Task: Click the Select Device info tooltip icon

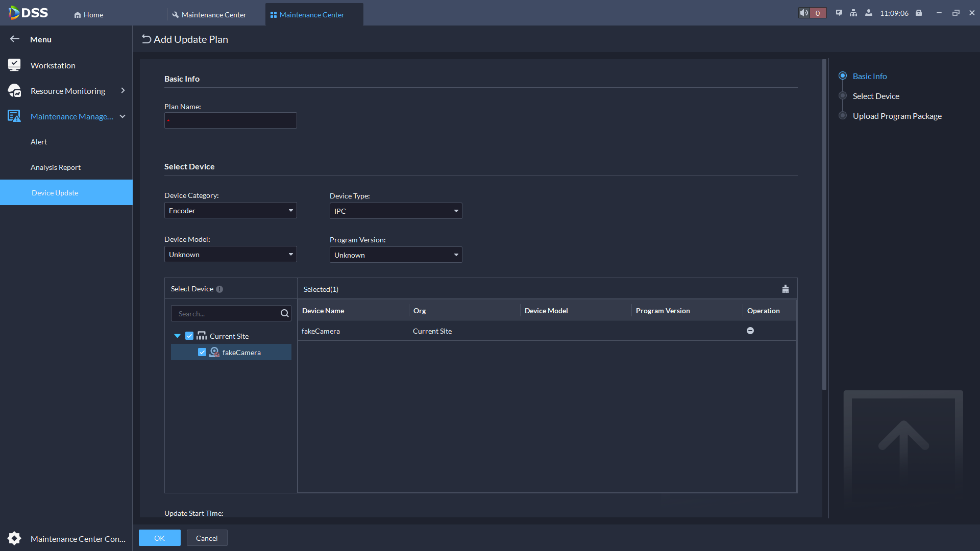Action: [219, 289]
